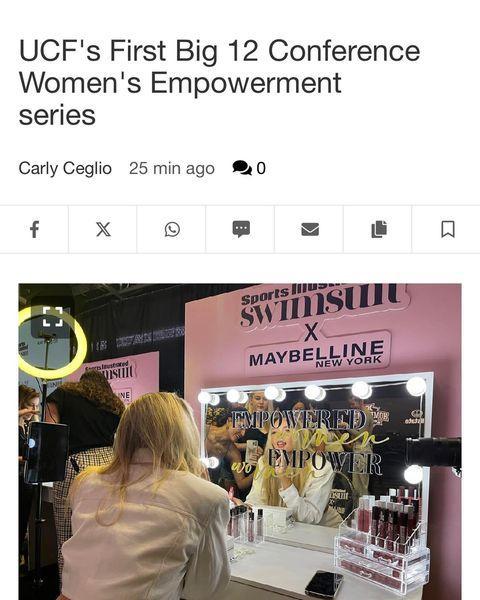Click the Swimsuit logo atop the photo
Image resolution: width=480 pixels, height=600 pixels.
coord(321,305)
